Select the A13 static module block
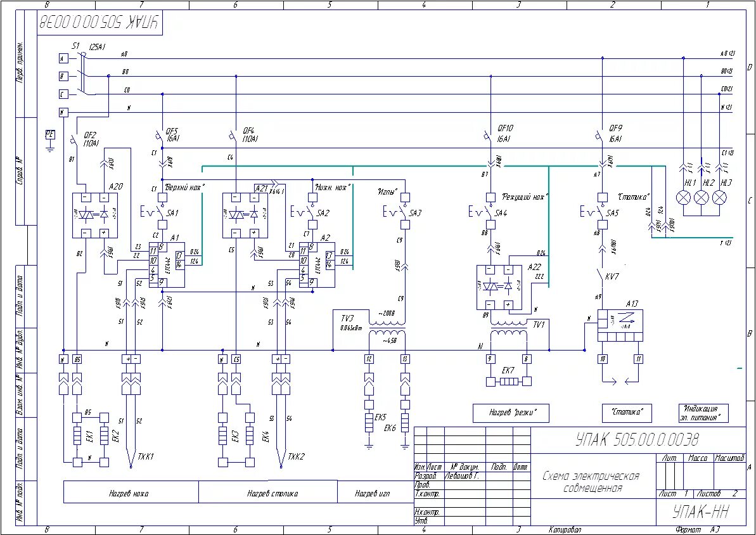The width and height of the screenshot is (756, 535). point(620,325)
